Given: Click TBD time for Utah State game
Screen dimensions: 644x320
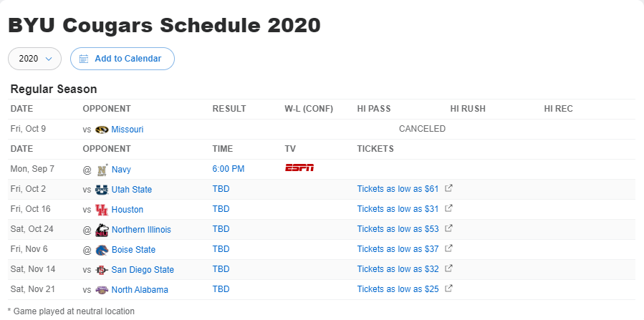Looking at the screenshot, I should 221,189.
